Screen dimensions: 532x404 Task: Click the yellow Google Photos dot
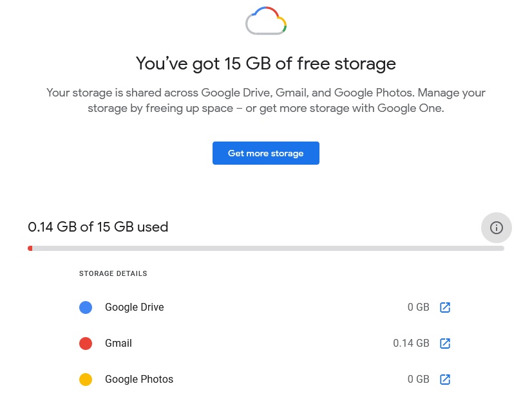pos(86,380)
